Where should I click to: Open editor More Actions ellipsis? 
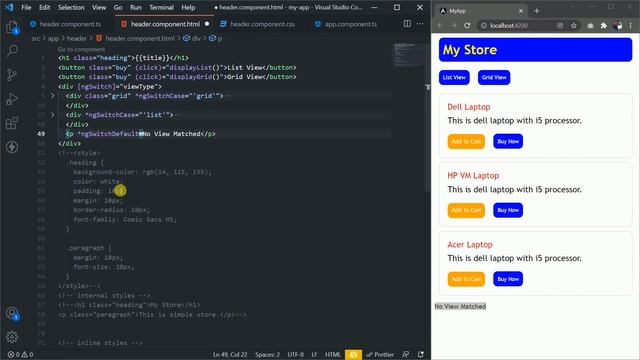pyautogui.click(x=420, y=24)
